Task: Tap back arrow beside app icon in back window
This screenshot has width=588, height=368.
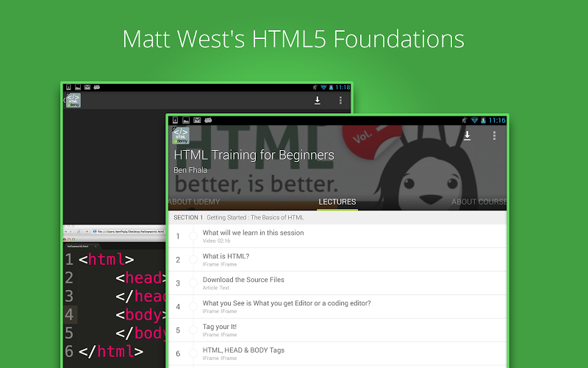Action: click(65, 100)
